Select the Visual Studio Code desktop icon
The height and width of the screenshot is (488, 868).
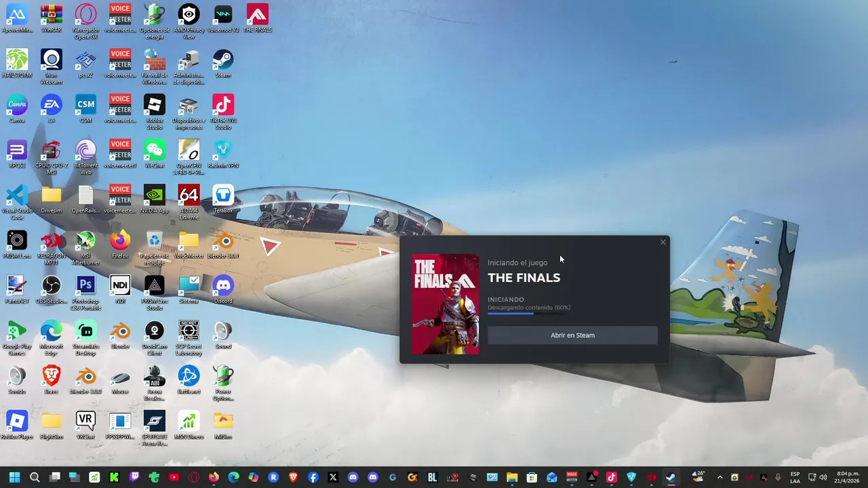click(x=17, y=203)
